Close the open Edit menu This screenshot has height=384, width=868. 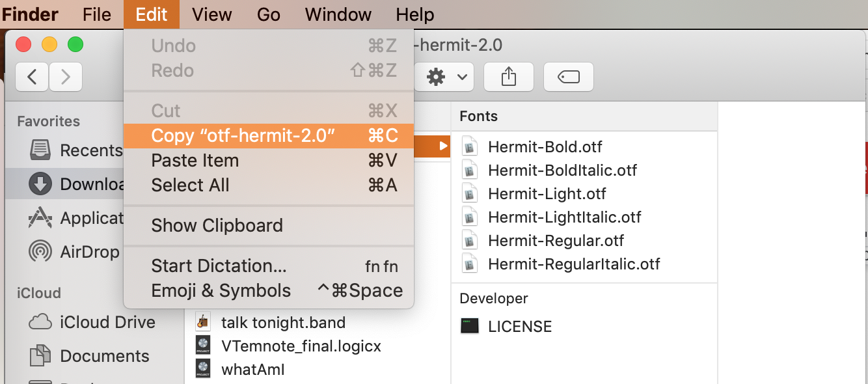pyautogui.click(x=152, y=14)
